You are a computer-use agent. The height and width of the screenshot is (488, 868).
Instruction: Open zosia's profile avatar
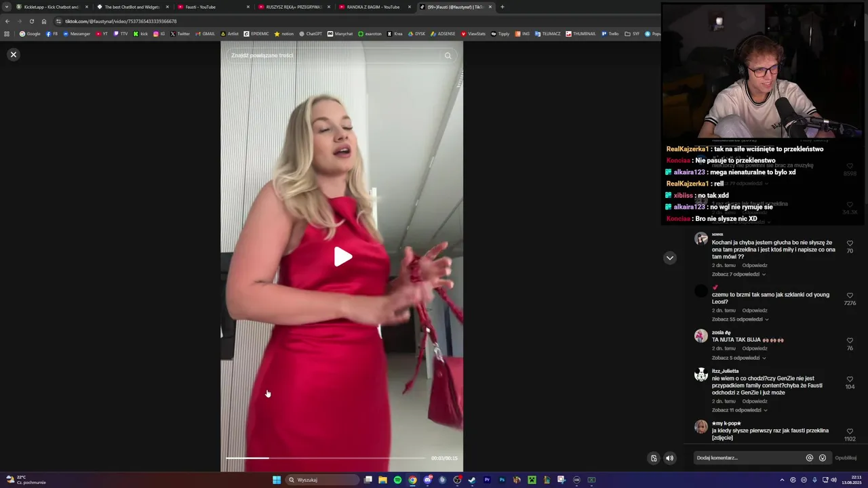point(701,336)
